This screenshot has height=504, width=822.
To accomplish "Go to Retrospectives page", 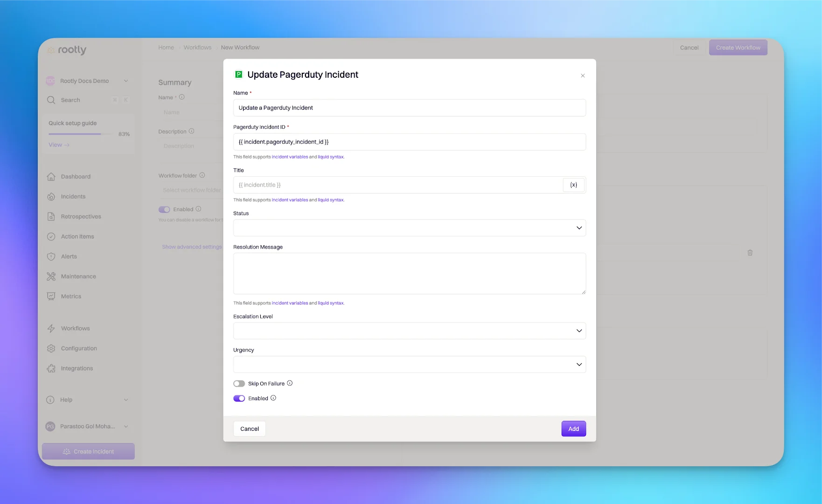I will point(81,217).
